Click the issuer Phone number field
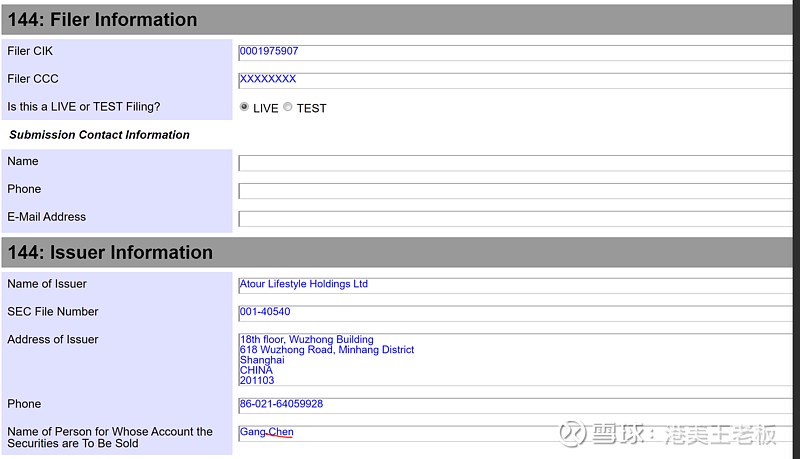Screen dimensions: 800x459 point(515,406)
